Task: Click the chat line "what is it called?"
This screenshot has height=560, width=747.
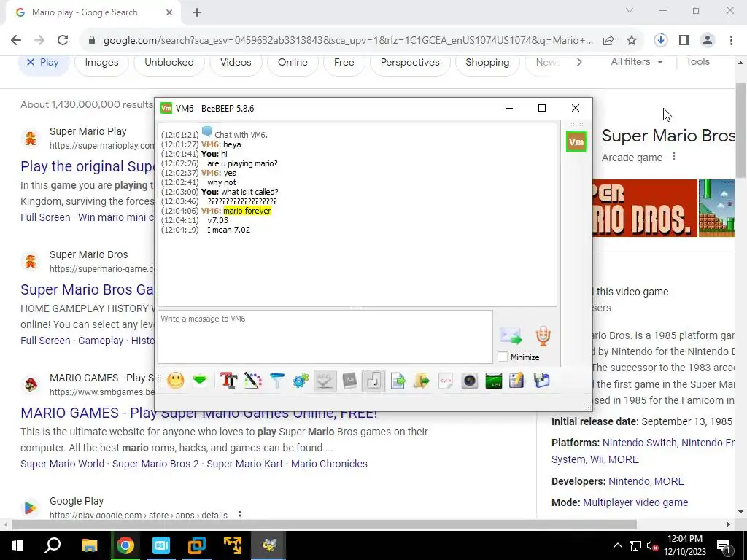Action: [x=249, y=192]
